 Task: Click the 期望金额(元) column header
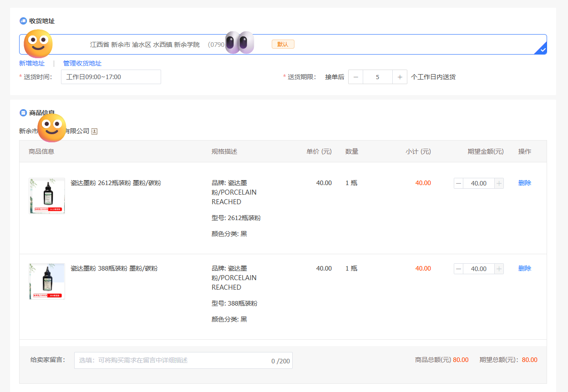pyautogui.click(x=486, y=151)
